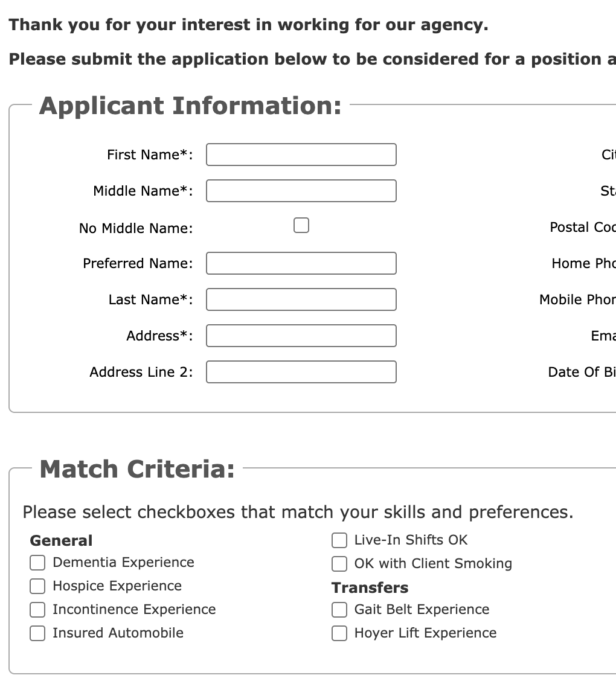Select the Address Line 2 input box
616x681 pixels.
(301, 372)
